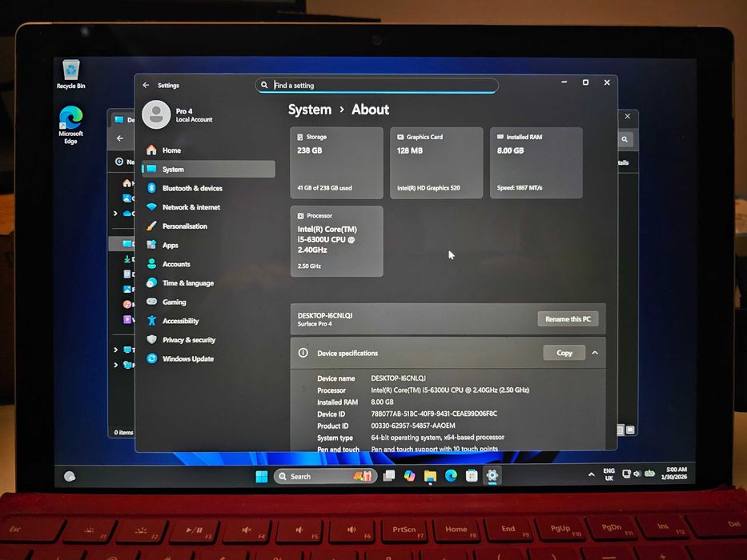The image size is (747, 560).
Task: Open Copilot from the taskbar
Action: (x=409, y=476)
